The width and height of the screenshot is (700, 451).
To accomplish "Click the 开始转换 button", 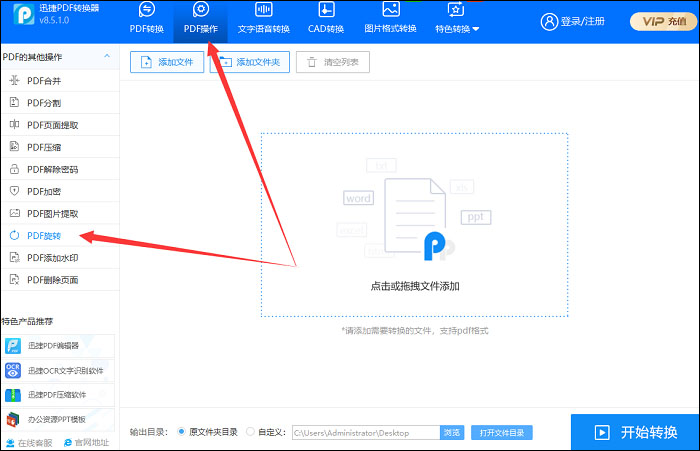I will pyautogui.click(x=635, y=432).
